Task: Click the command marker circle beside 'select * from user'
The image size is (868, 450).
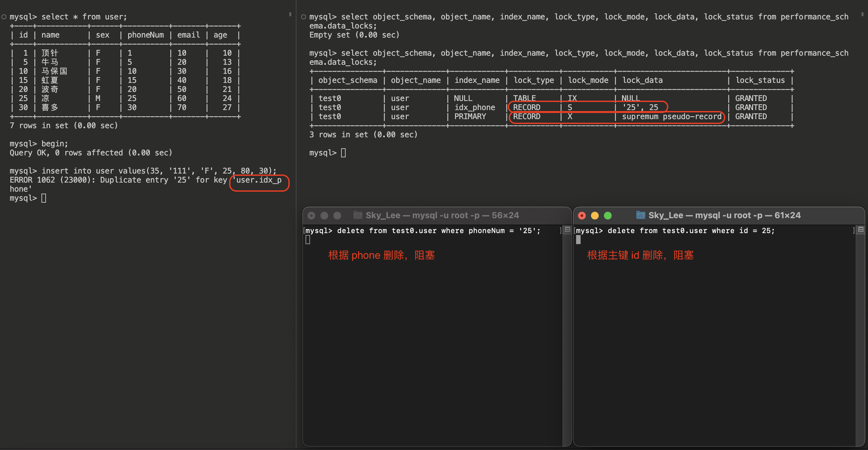Action: pos(4,17)
